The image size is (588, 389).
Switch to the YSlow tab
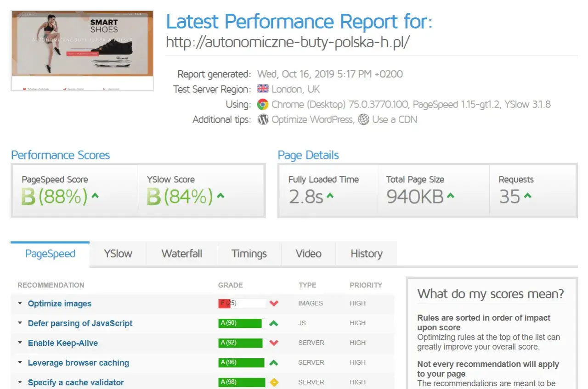click(x=118, y=254)
